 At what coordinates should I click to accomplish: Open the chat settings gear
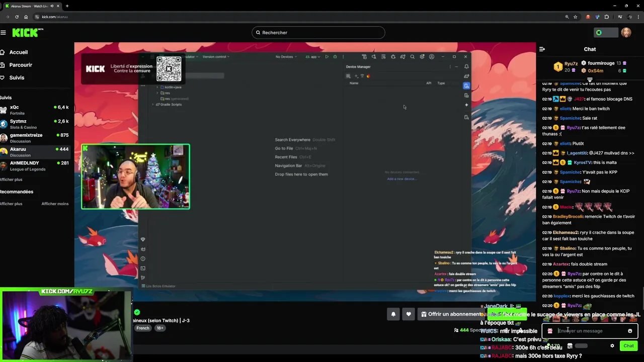tap(612, 346)
